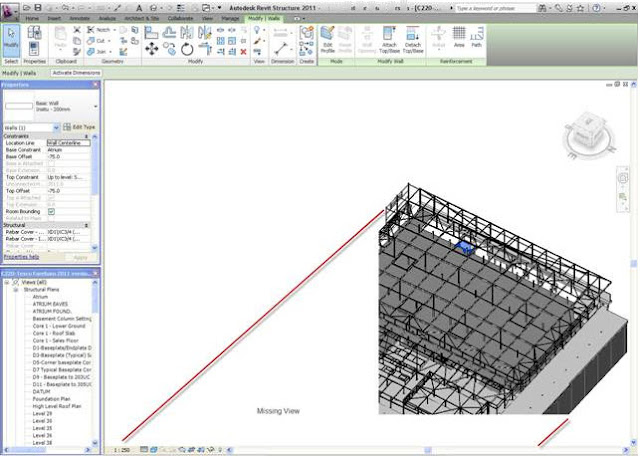This screenshot has height=456, width=640.
Task: Click the Edit Type button
Action: coord(79,127)
